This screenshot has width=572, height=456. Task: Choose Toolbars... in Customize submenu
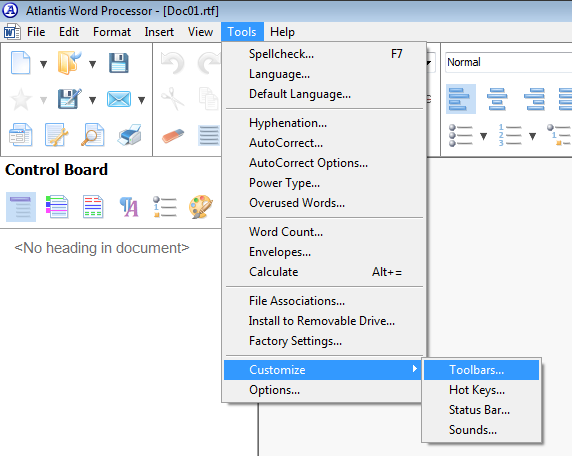tap(482, 370)
